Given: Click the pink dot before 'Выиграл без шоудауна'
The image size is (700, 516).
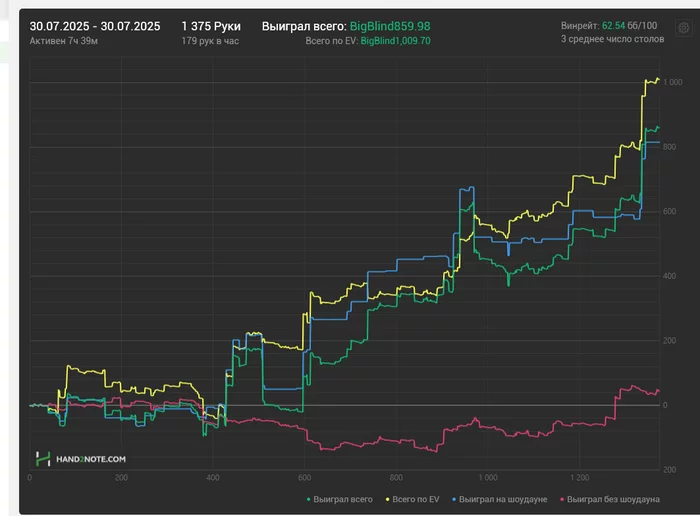Looking at the screenshot, I should pyautogui.click(x=562, y=499).
